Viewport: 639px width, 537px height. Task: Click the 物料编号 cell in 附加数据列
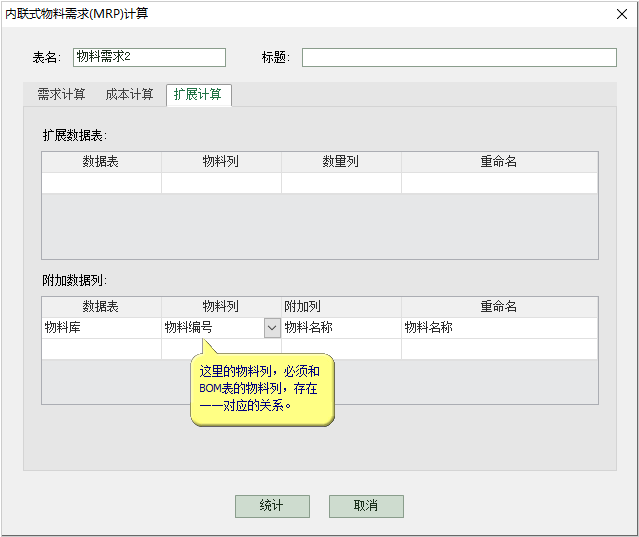click(x=212, y=328)
